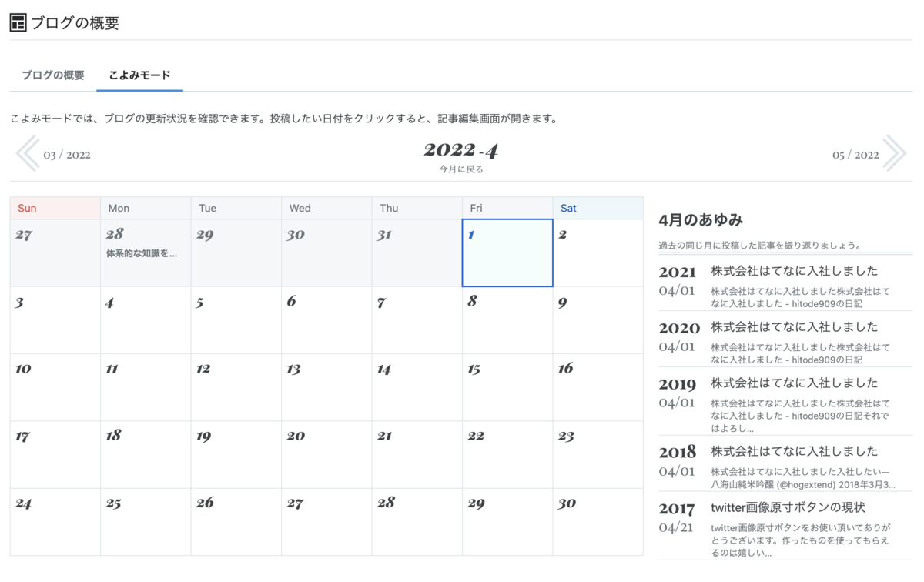Switch to the こよみモード tab
This screenshot has height=582, width=924.
point(139,76)
